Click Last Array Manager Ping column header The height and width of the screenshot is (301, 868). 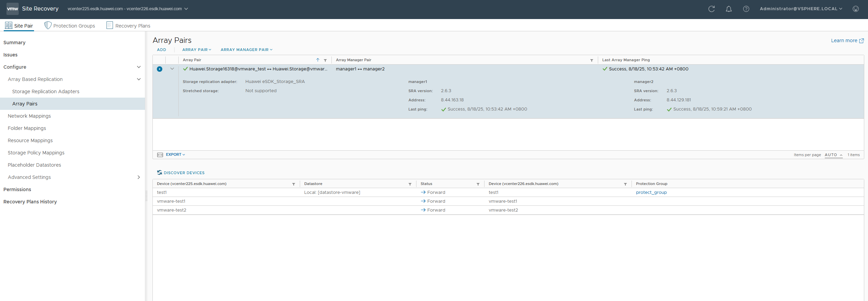(x=626, y=60)
